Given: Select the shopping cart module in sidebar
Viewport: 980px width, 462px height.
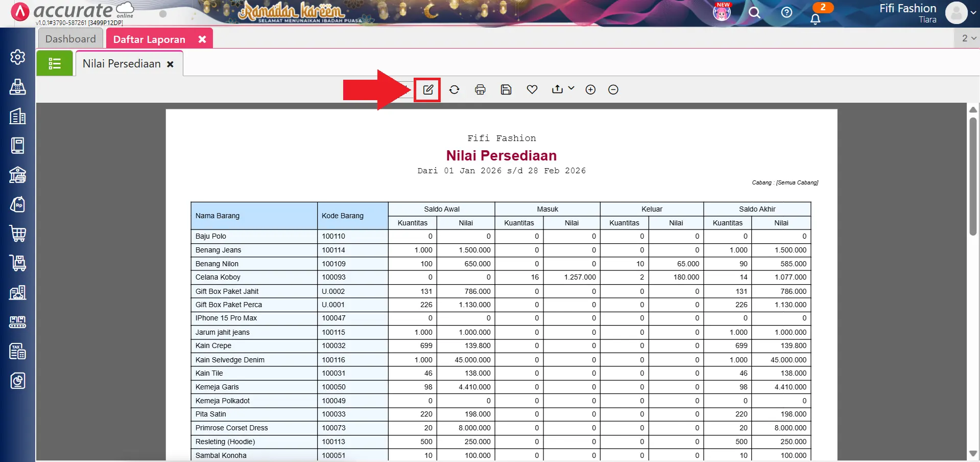Looking at the screenshot, I should [18, 234].
